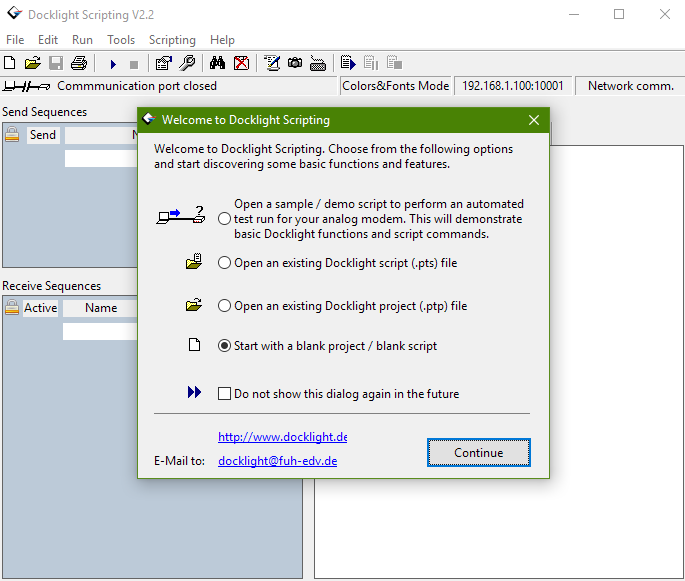Screen dimensions: 685x581
Task: Click the lock icon in Receive Sequences
Action: (x=12, y=308)
